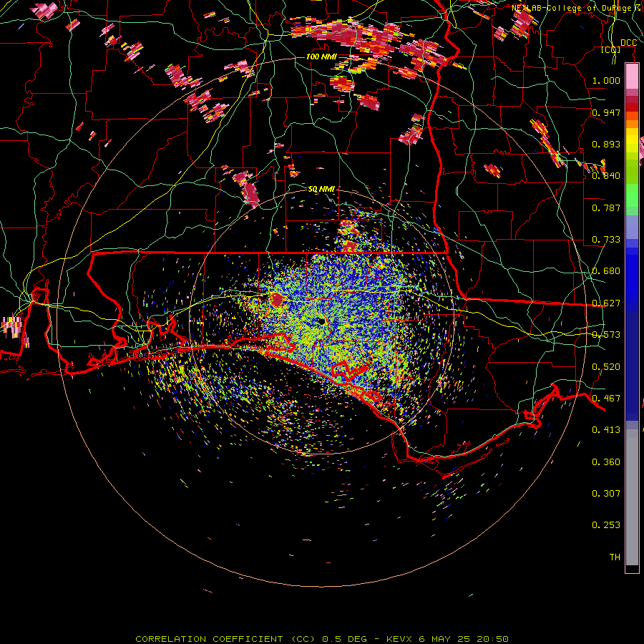Click the black radar site dot at center

pyautogui.click(x=321, y=321)
